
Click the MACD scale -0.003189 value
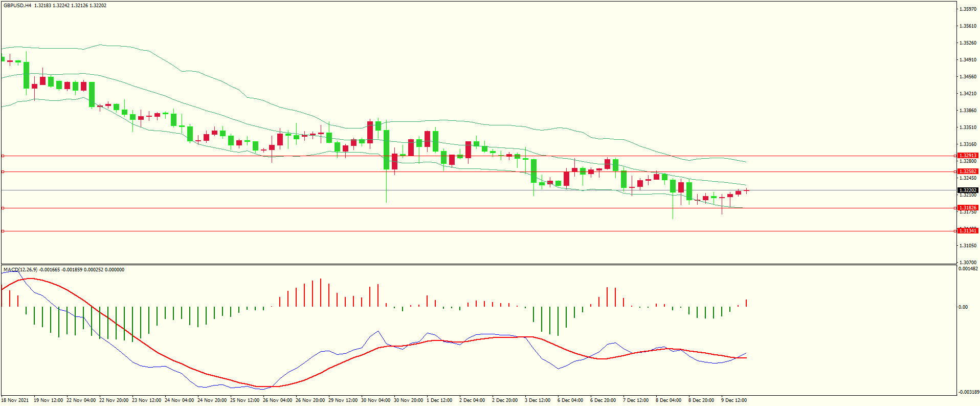tap(968, 392)
